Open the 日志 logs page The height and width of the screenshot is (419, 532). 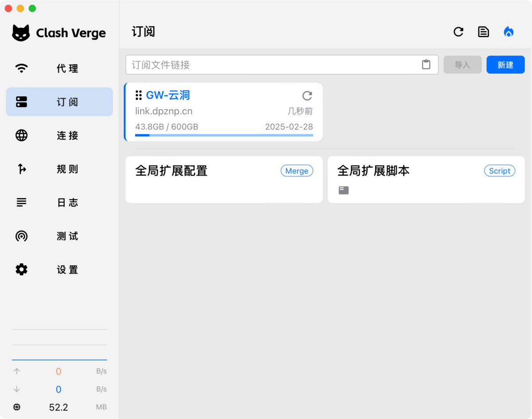tap(59, 202)
